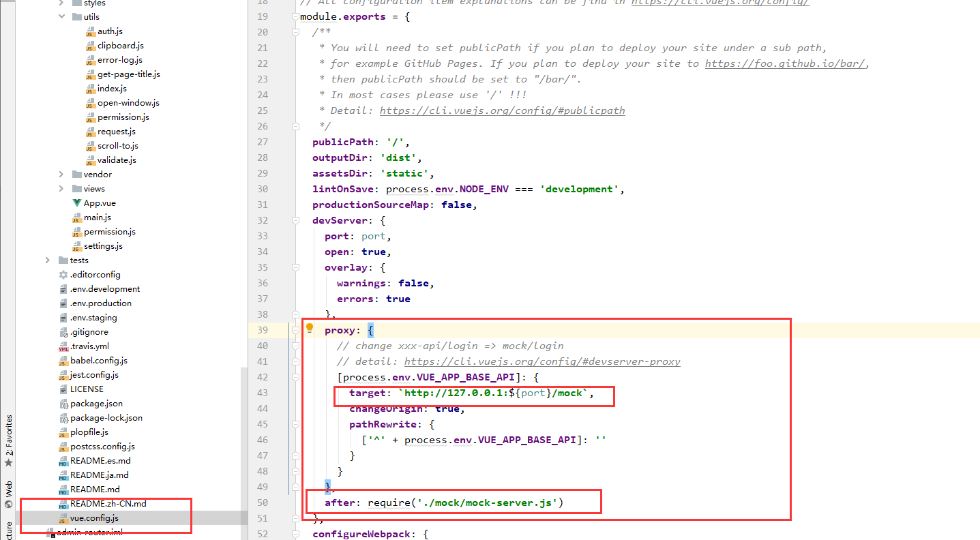
Task: Fold the module.exports block at line 19
Action: [295, 16]
